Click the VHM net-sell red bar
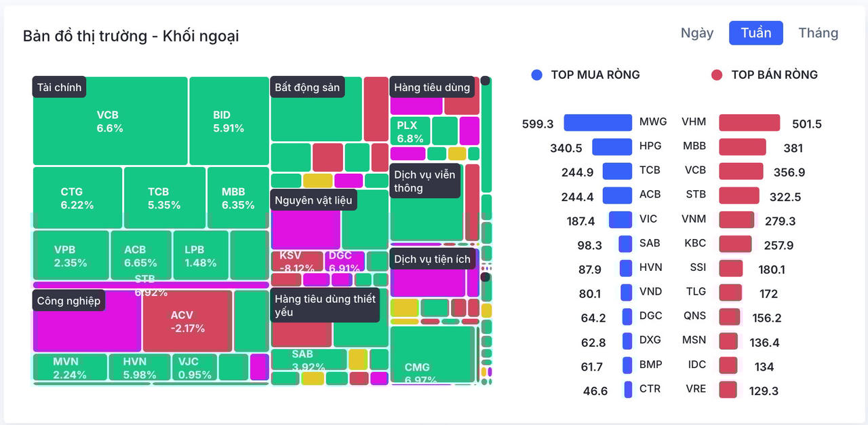This screenshot has height=425, width=868. (749, 123)
